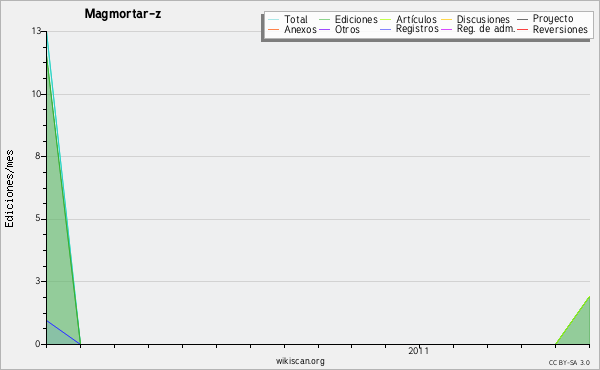Click the 13 y-axis value
This screenshot has height=370, width=600.
tap(36, 31)
